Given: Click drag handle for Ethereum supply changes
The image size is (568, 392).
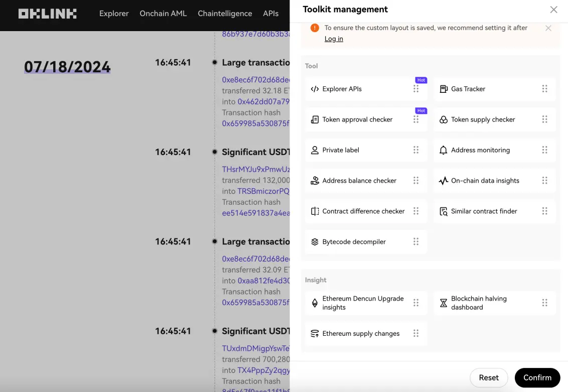Looking at the screenshot, I should pos(416,333).
